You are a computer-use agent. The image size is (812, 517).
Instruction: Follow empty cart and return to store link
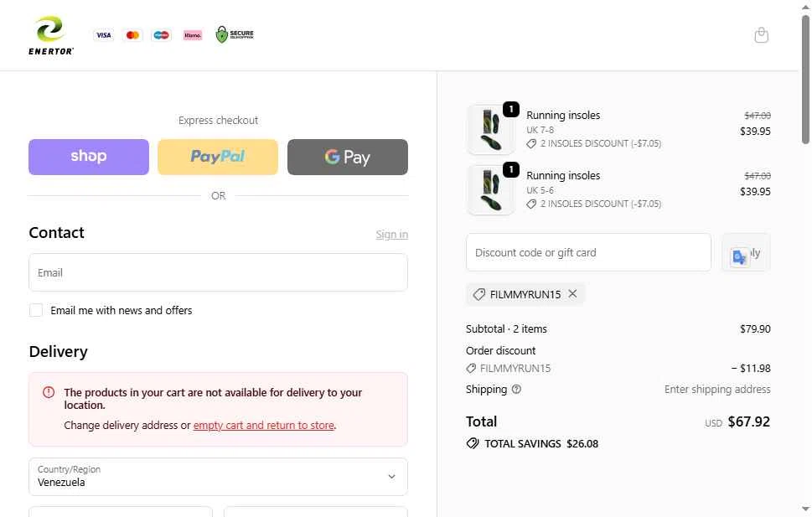tap(264, 426)
